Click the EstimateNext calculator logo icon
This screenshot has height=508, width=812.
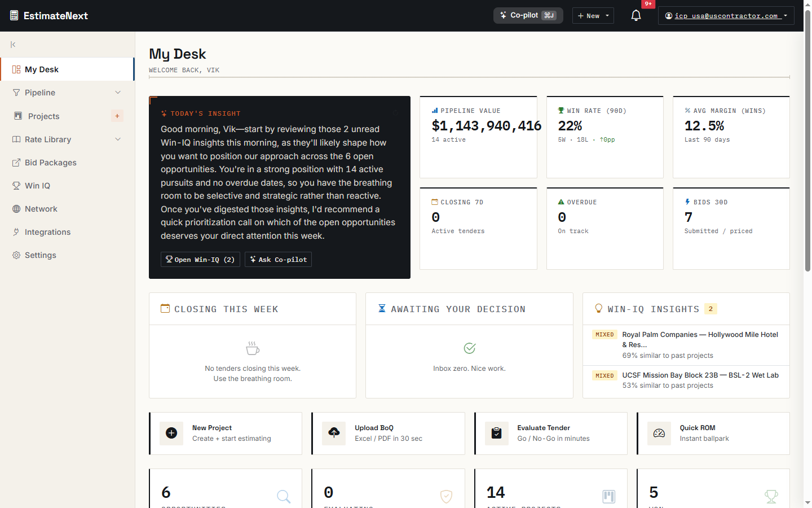tap(14, 16)
